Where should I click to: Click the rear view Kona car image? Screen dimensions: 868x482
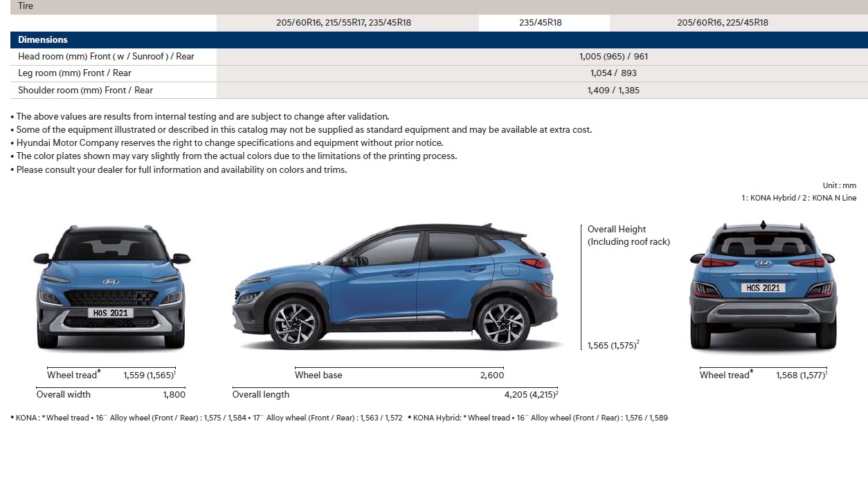coord(763,285)
